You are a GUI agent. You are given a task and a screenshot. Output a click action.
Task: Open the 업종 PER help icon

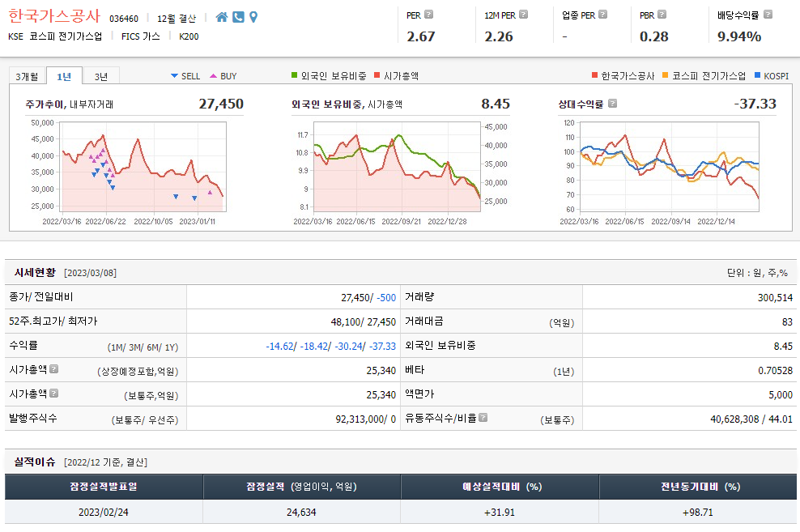603,15
